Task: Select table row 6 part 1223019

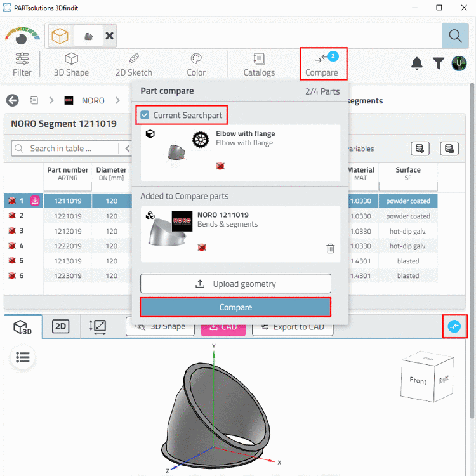Action: click(x=68, y=275)
